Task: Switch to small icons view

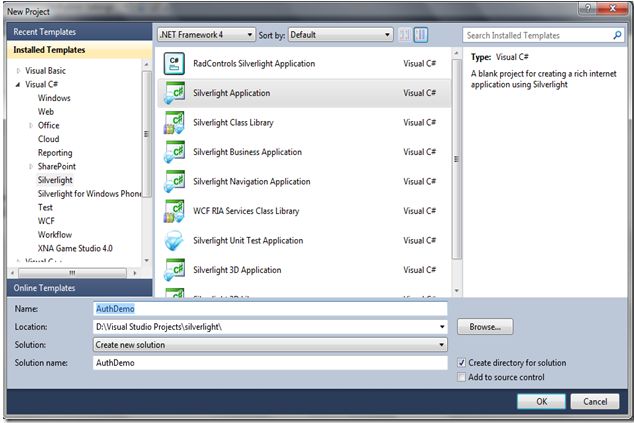Action: point(404,35)
